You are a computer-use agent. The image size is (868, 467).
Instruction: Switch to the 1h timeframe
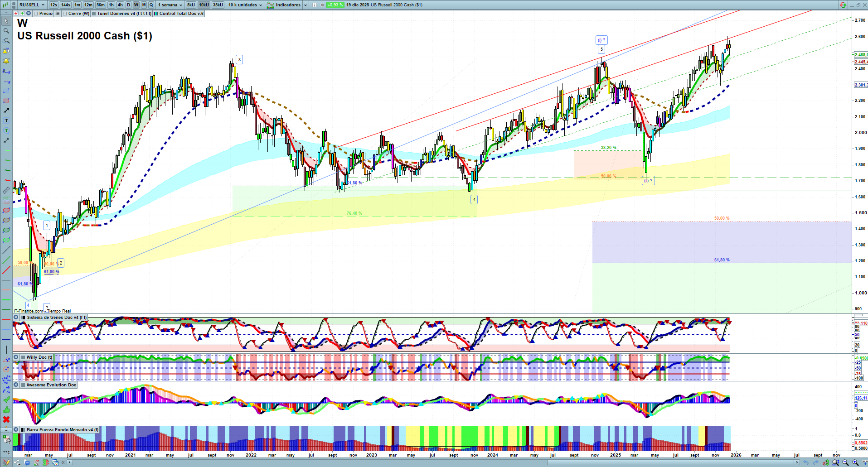111,5
